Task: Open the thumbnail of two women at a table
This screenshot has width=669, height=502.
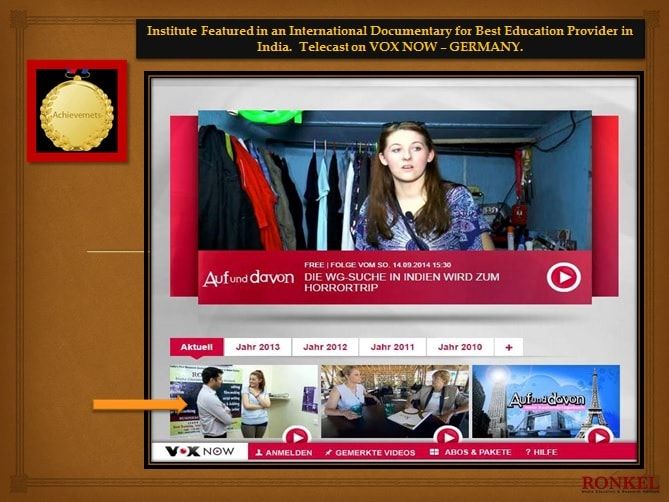Action: pyautogui.click(x=395, y=401)
